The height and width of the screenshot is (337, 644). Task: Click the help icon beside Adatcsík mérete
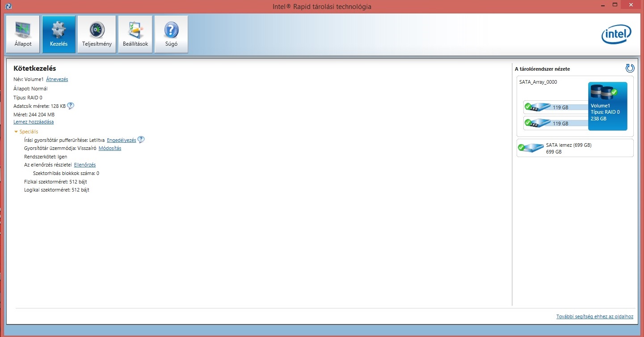[x=70, y=106]
